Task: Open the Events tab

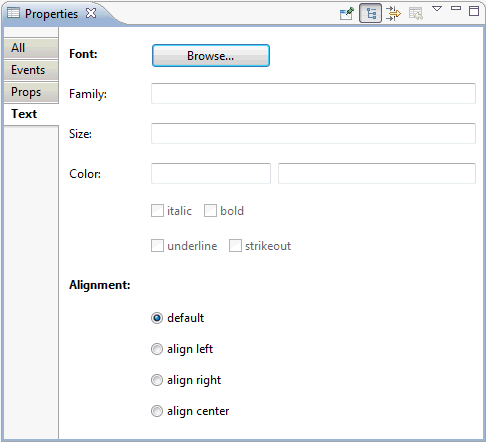Action: (x=31, y=70)
